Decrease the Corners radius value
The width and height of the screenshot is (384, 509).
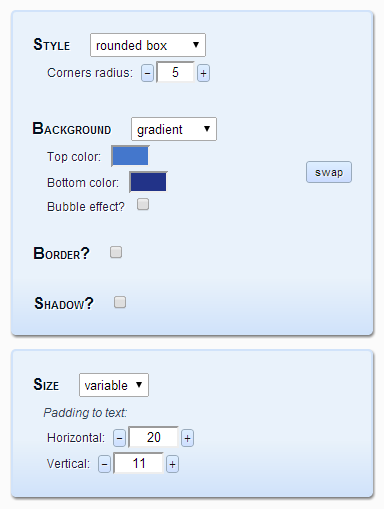point(147,73)
